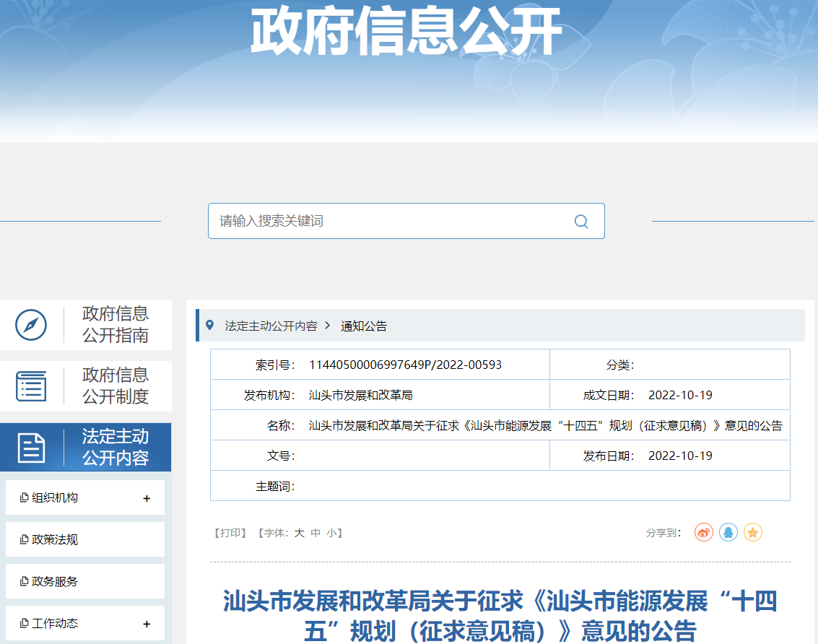Viewport: 818px width, 644px height.
Task: Go to 法定主动公开内容 breadcrumb link
Action: [271, 326]
